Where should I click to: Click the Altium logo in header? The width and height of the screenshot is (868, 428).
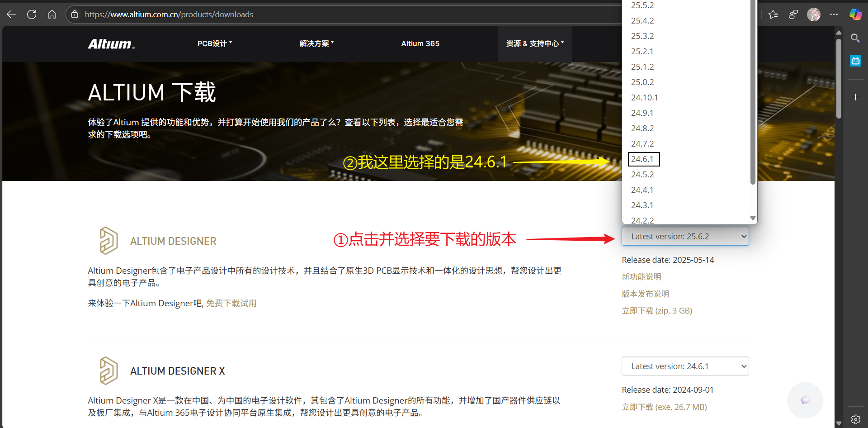[111, 44]
